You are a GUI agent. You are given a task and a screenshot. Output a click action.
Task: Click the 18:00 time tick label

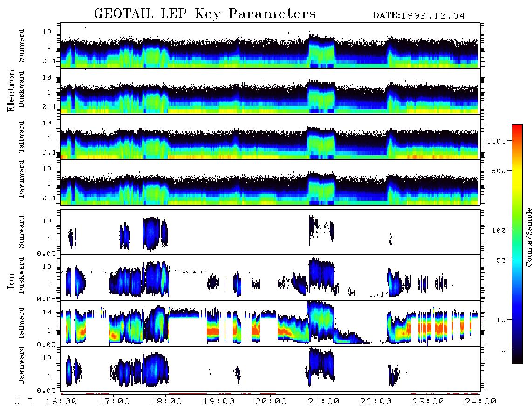tap(167, 402)
